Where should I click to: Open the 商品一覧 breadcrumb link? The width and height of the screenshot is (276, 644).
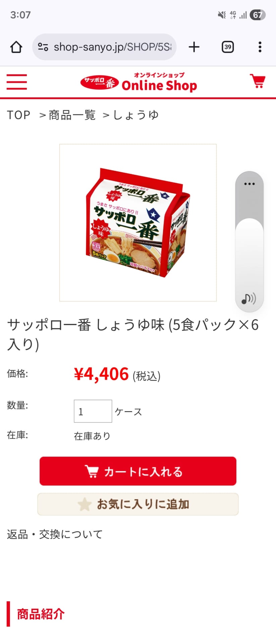(72, 115)
